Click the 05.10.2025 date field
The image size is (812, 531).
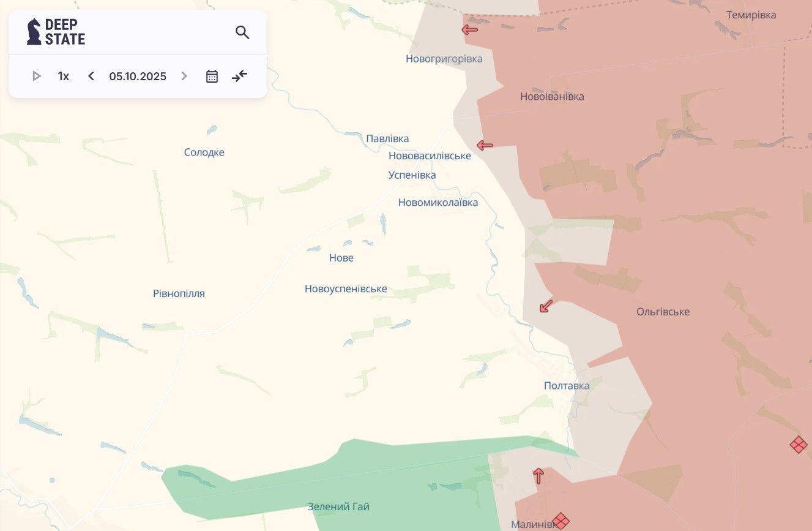coord(138,77)
